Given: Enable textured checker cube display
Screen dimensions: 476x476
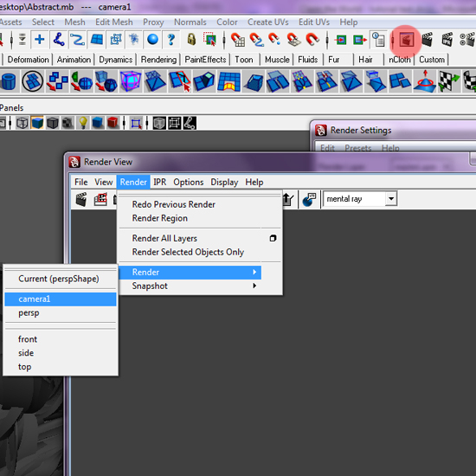Looking at the screenshot, I should point(68,123).
